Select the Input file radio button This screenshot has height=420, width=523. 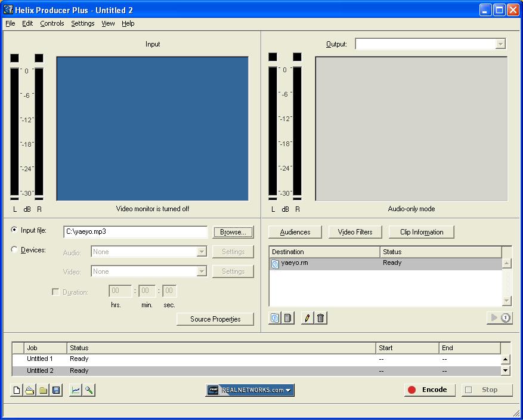coord(14,230)
